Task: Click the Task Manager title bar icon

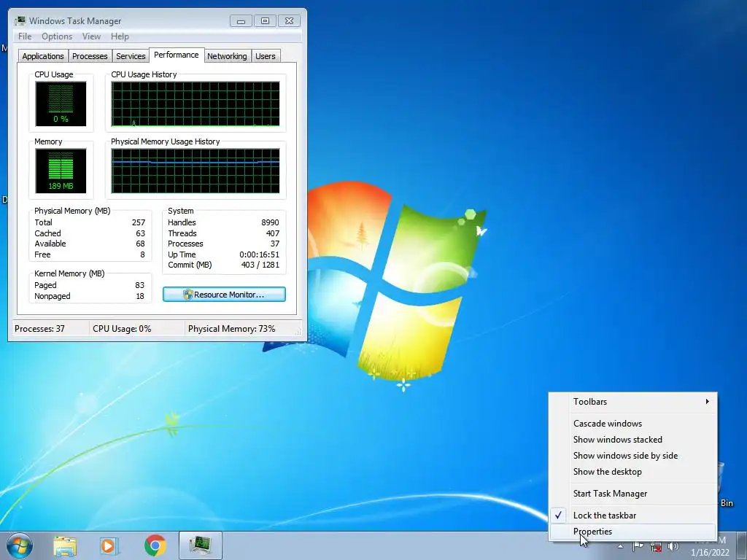Action: pyautogui.click(x=20, y=20)
